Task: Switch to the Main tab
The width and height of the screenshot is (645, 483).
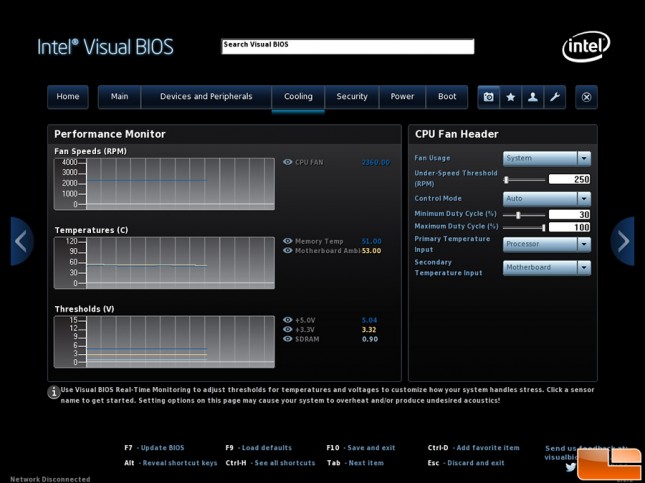Action: pos(119,97)
